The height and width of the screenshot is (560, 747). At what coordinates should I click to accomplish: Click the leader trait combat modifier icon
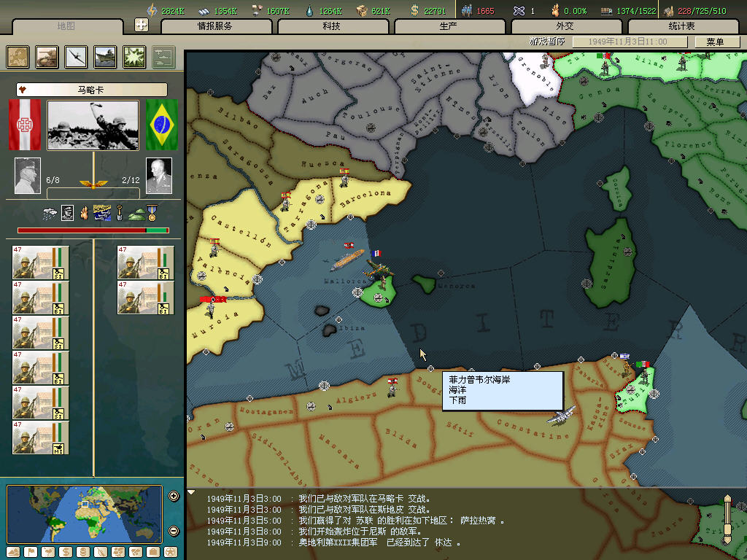tap(67, 213)
